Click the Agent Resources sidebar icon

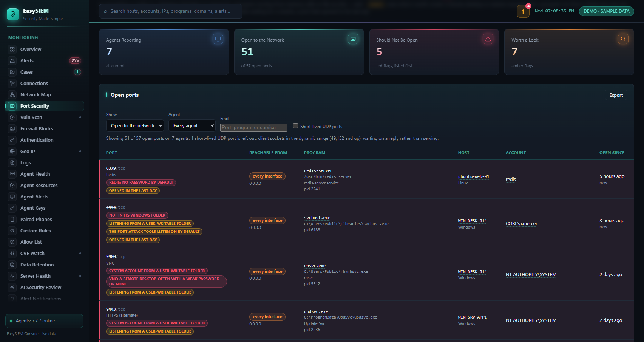(12, 186)
